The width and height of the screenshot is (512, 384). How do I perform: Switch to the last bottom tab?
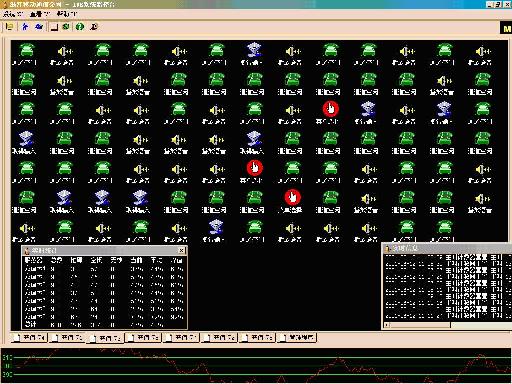[297, 338]
